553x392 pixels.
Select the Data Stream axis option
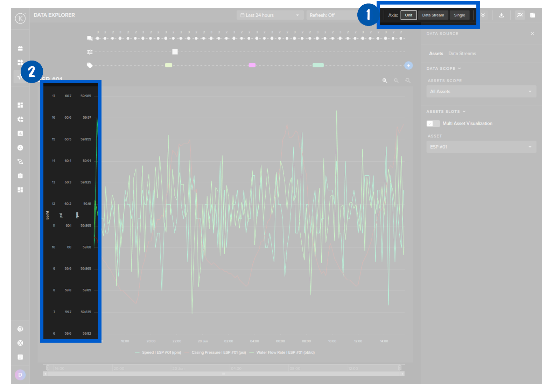[x=433, y=15]
